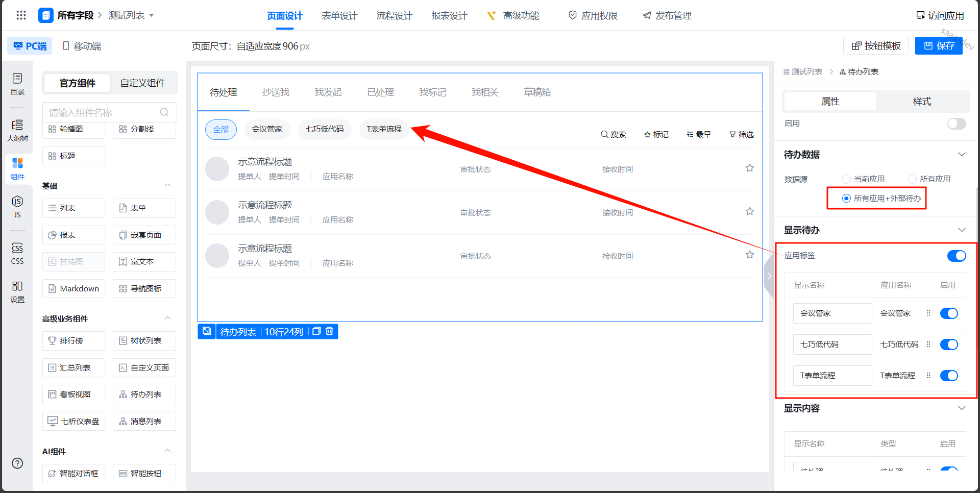The width and height of the screenshot is (980, 493).
Task: Delete the 待办列表 component via trash icon
Action: tap(330, 331)
